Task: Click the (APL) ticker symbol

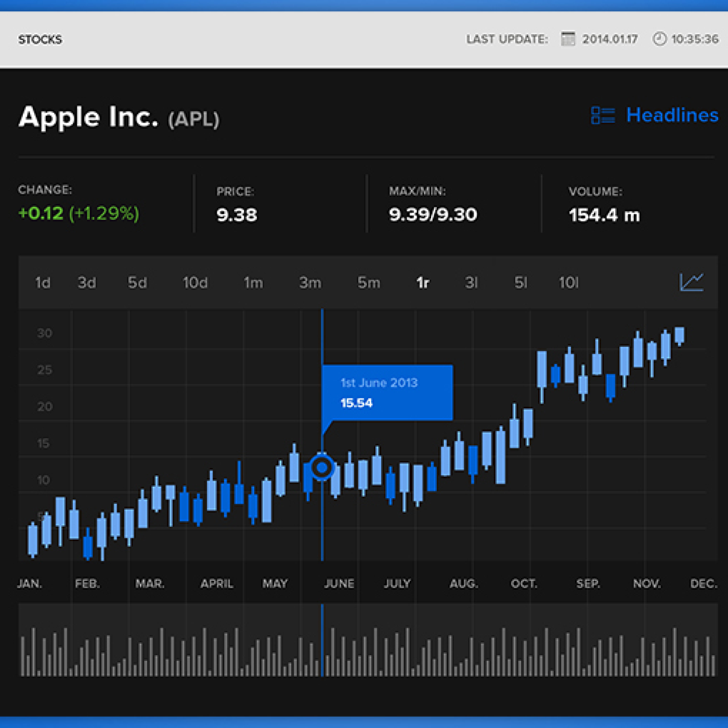Action: tap(194, 120)
